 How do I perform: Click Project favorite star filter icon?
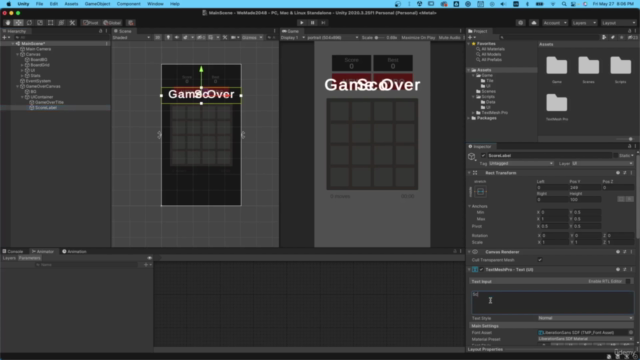(x=621, y=38)
